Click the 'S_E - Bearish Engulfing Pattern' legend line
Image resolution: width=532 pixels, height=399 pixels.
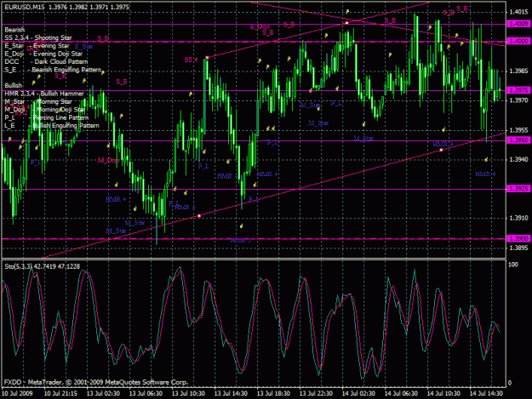pyautogui.click(x=53, y=70)
